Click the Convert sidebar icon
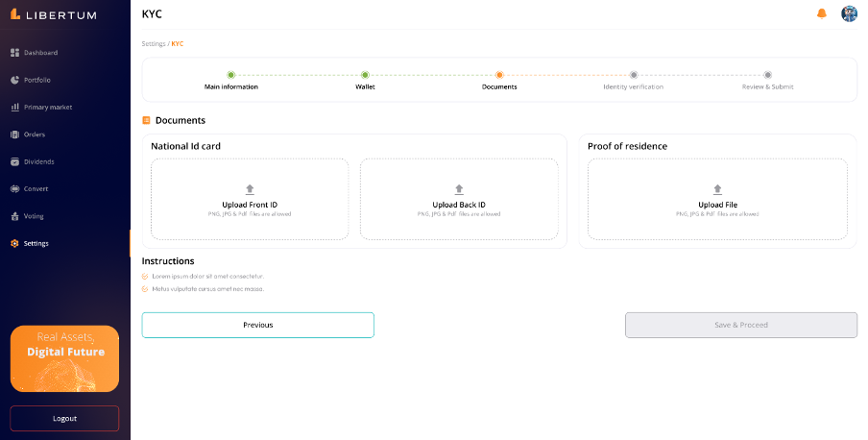 (14, 188)
